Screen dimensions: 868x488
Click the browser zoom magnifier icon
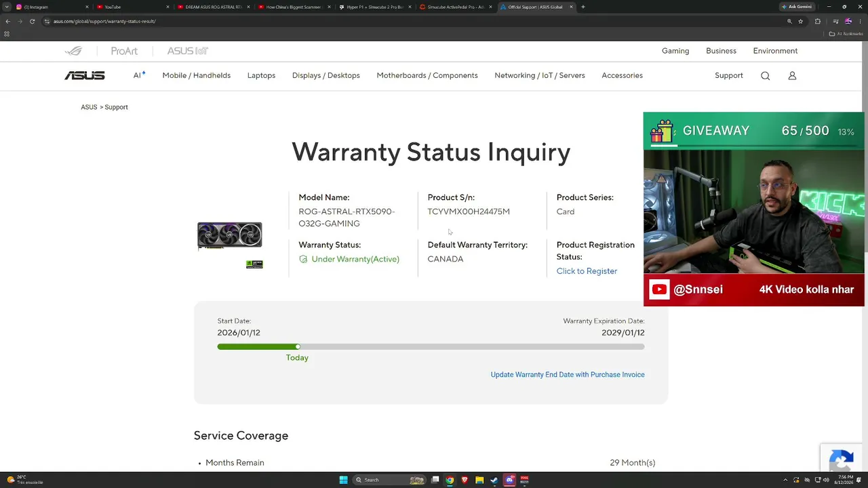coord(789,22)
